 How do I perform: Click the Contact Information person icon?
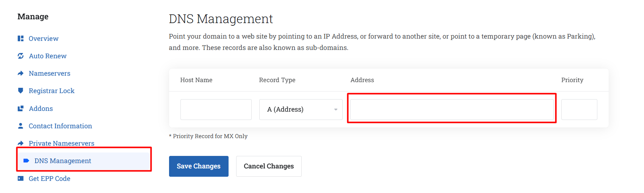point(20,126)
